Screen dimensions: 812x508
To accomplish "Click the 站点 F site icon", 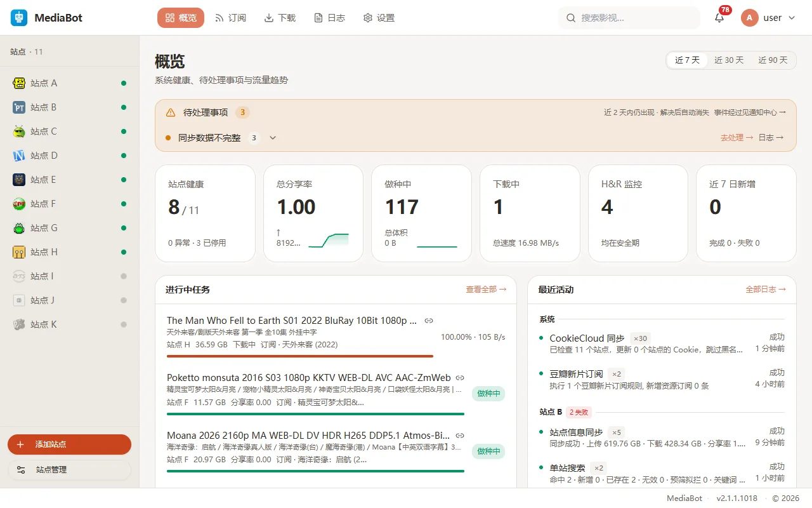I will coord(19,204).
